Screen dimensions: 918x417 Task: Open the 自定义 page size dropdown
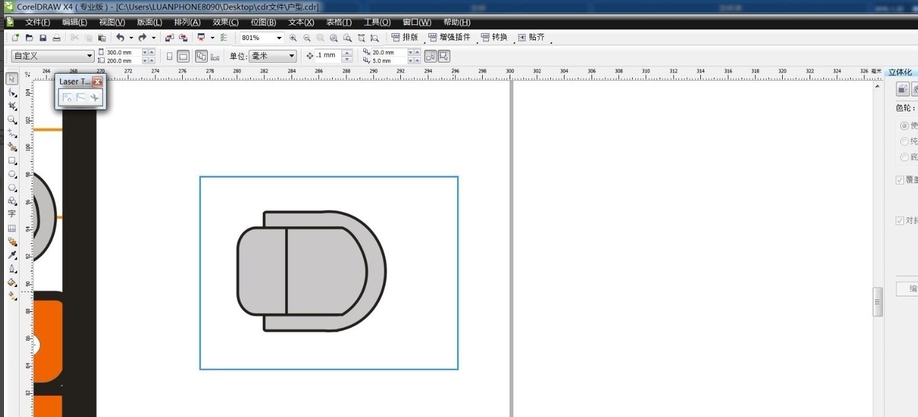click(89, 56)
